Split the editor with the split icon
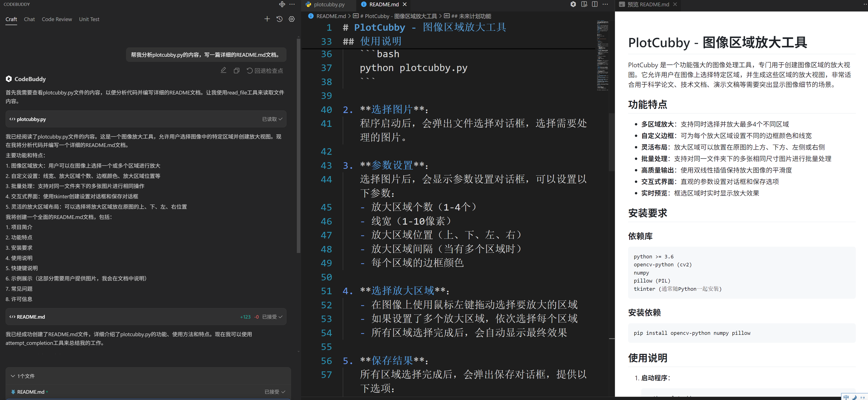The height and width of the screenshot is (400, 868). point(595,4)
